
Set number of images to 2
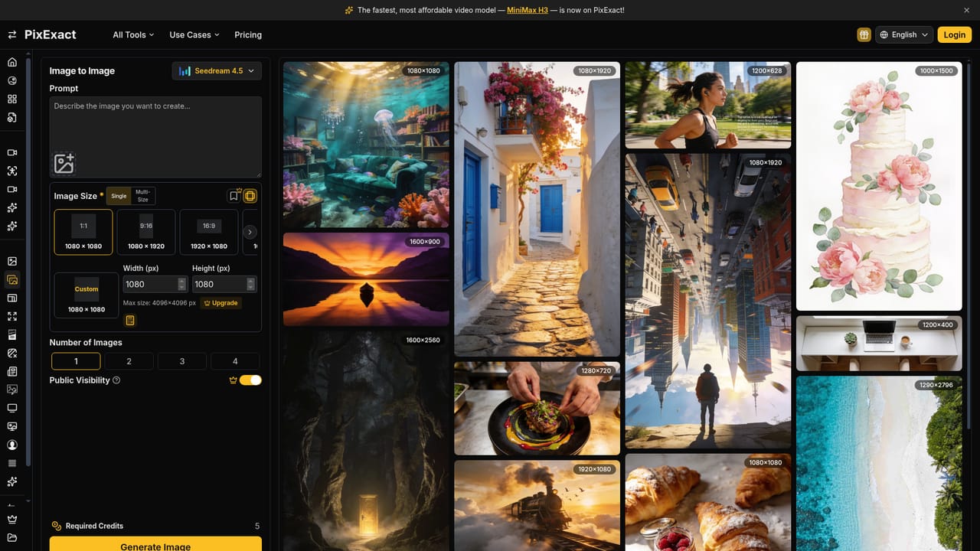pyautogui.click(x=129, y=361)
